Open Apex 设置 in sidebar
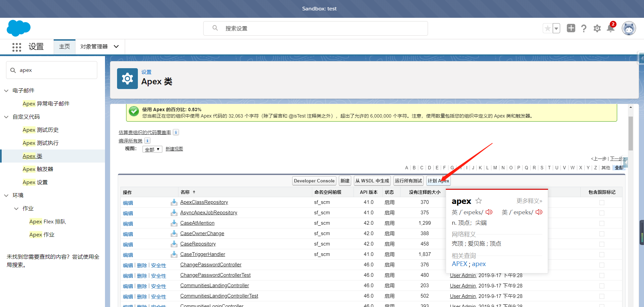This screenshot has width=644, height=307. coord(35,182)
